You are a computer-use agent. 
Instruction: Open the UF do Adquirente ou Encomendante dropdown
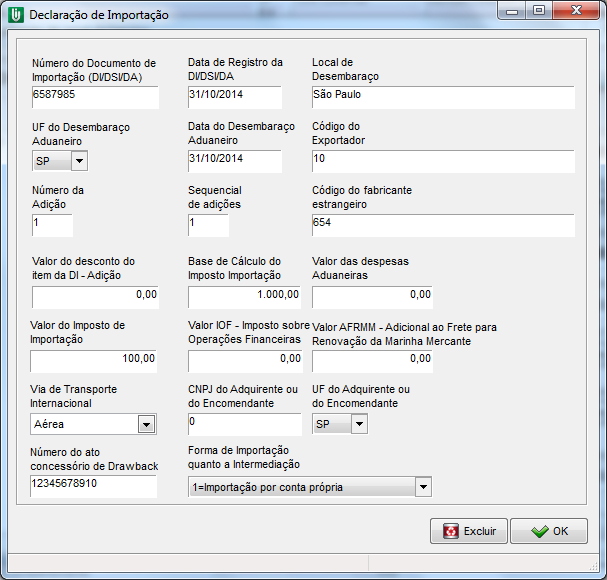[359, 424]
